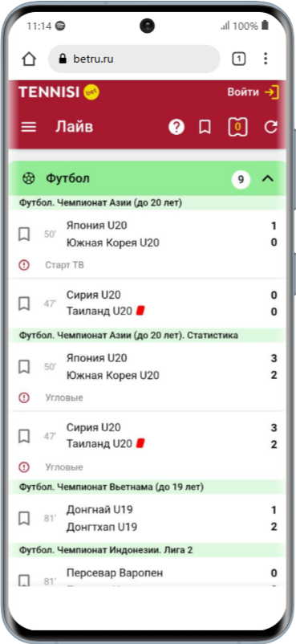Open the Футбол sport category header
The image size is (296, 644).
pos(148,178)
